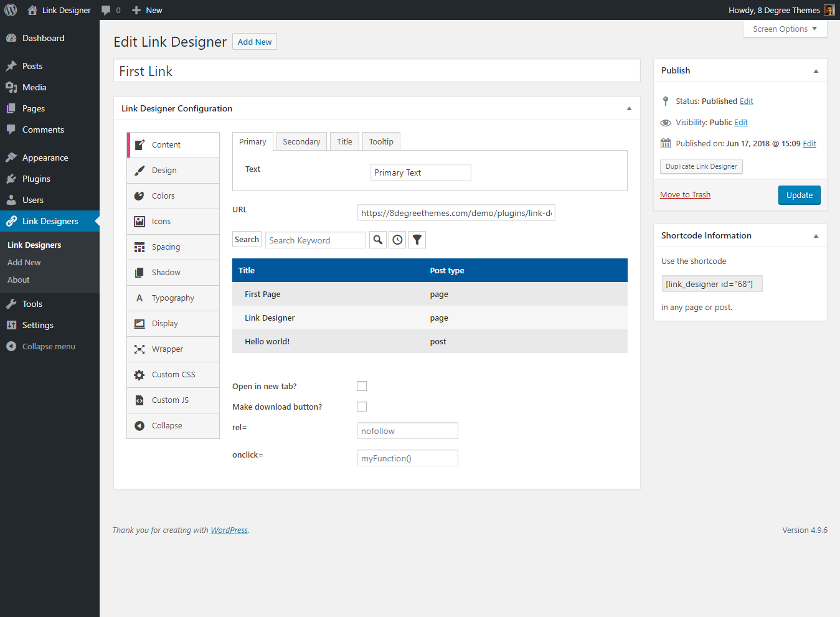The width and height of the screenshot is (840, 617).
Task: Expand the Screen Options dropdown
Action: click(785, 29)
